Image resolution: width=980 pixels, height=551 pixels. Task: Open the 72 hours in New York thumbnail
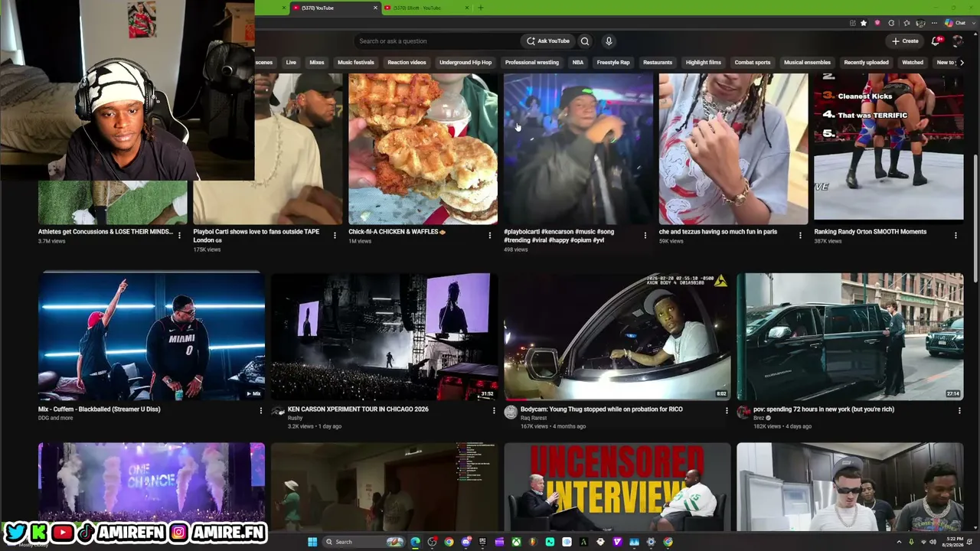click(x=850, y=336)
